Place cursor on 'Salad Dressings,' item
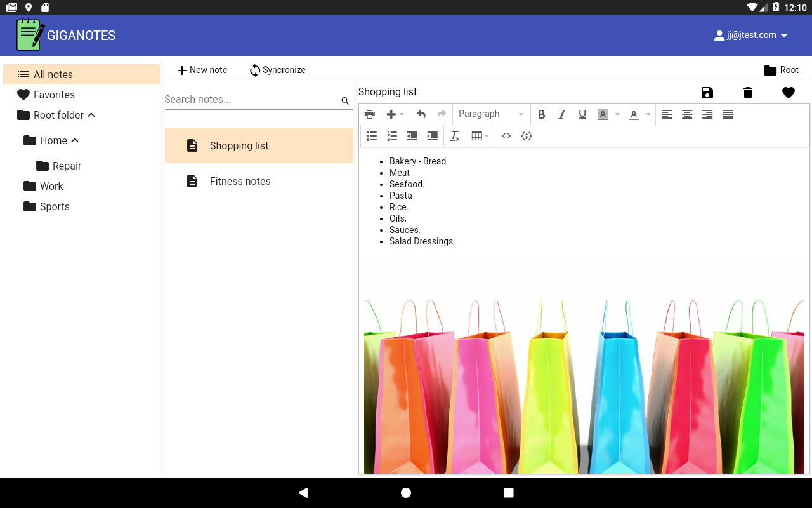The width and height of the screenshot is (812, 508). click(x=422, y=241)
